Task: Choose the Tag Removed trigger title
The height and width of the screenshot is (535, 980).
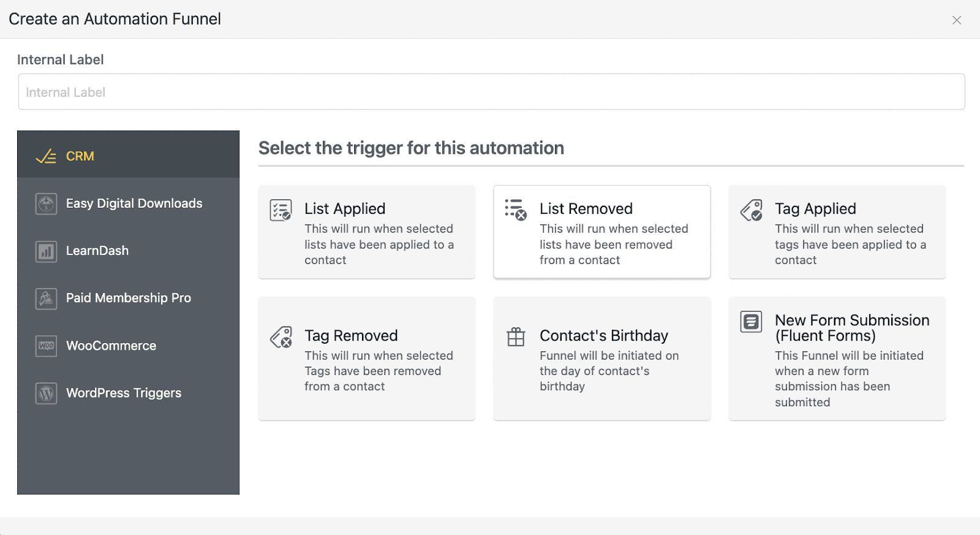Action: coord(351,336)
